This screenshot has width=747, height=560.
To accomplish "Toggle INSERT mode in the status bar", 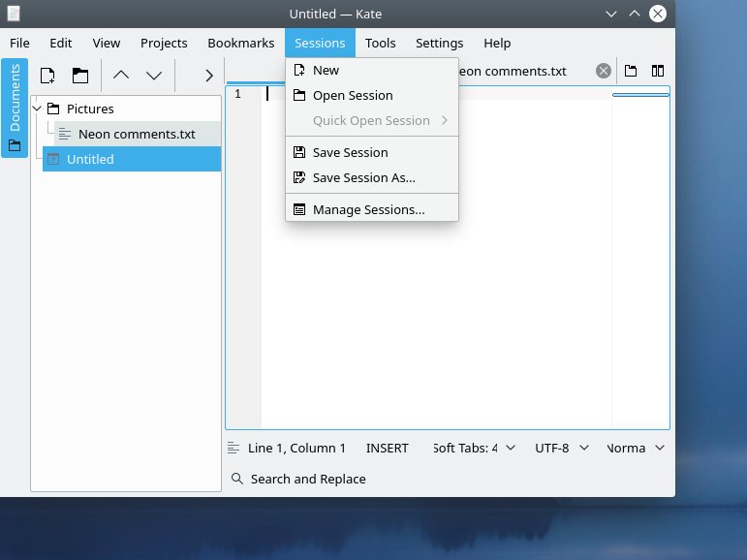I will (x=387, y=449).
